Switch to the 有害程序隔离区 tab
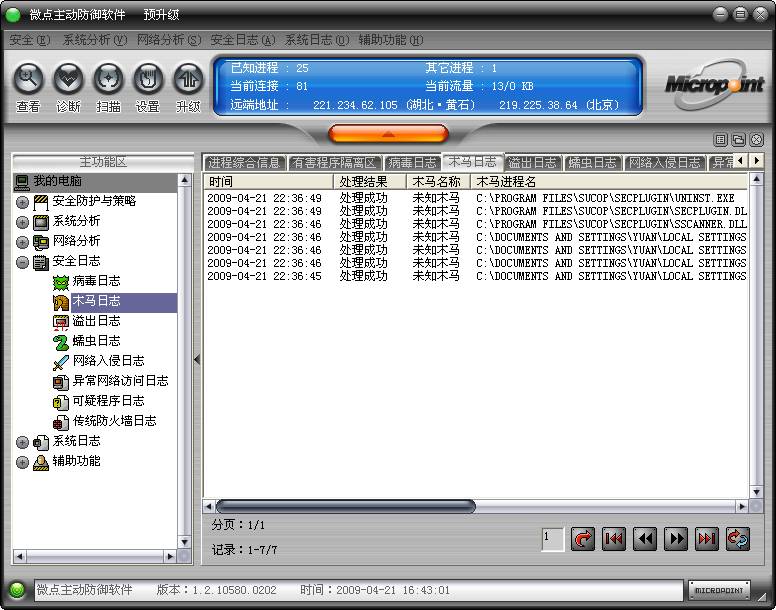 click(x=335, y=162)
